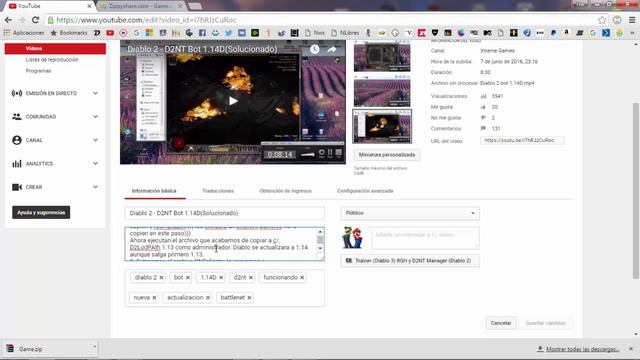Select Vídeos in the sidebar
The image size is (640, 360).
(x=55, y=49)
